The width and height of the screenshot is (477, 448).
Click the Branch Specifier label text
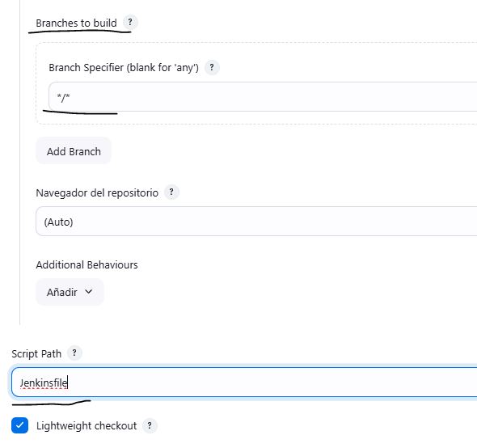[124, 68]
